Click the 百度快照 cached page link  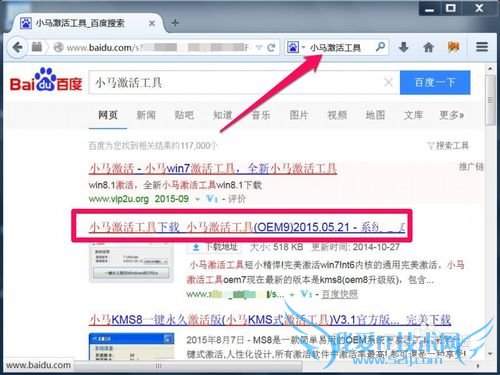pyautogui.click(x=339, y=294)
